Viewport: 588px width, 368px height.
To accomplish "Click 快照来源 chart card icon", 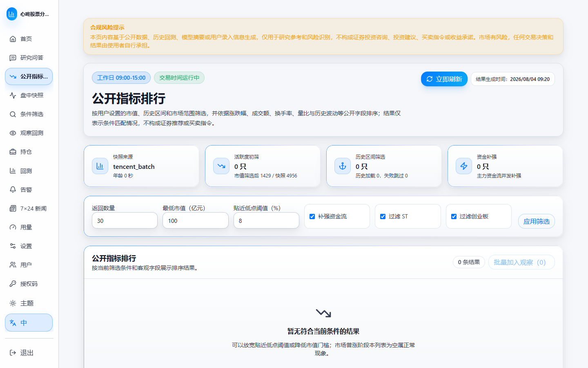I will tap(100, 166).
